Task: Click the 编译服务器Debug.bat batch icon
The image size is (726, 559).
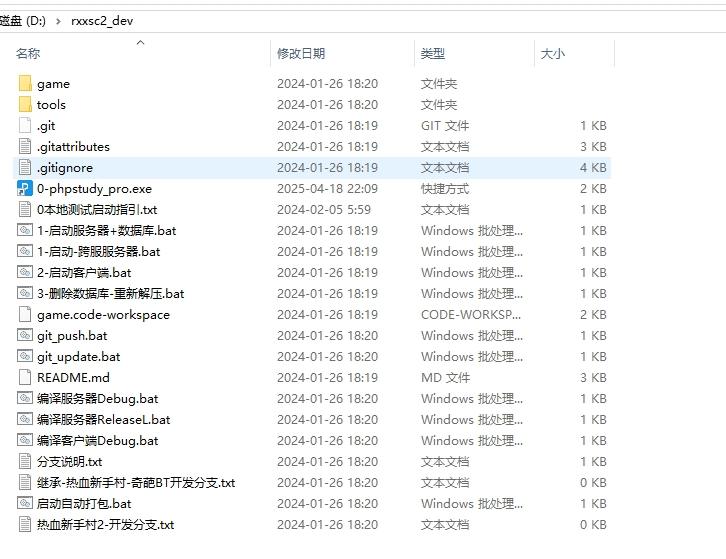Action: [25, 398]
